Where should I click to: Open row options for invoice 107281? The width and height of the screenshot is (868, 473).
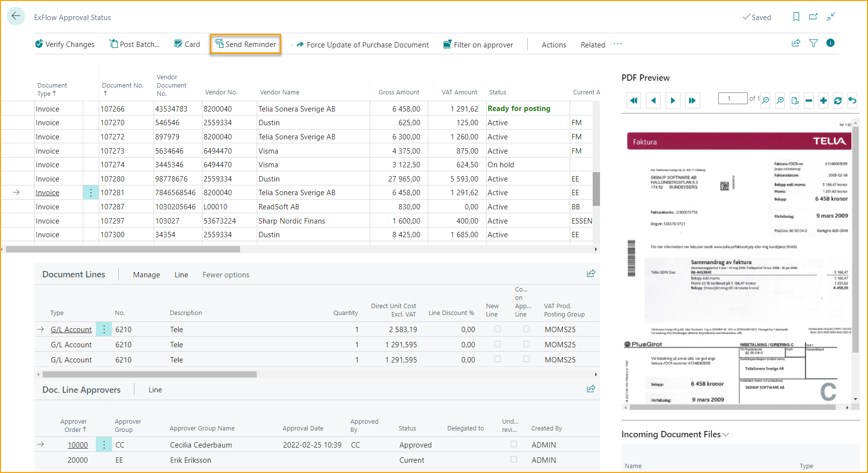[x=90, y=193]
